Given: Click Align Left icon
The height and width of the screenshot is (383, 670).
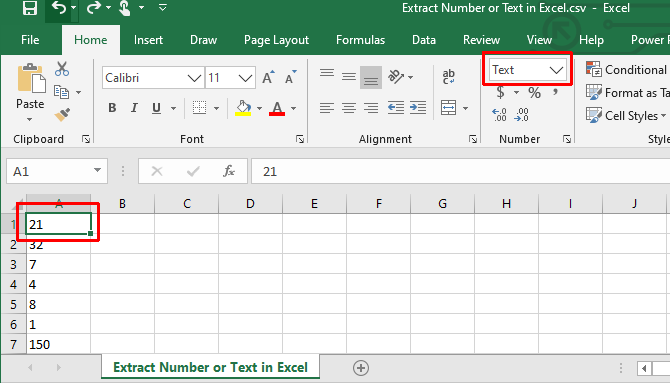Looking at the screenshot, I should pyautogui.click(x=327, y=108).
